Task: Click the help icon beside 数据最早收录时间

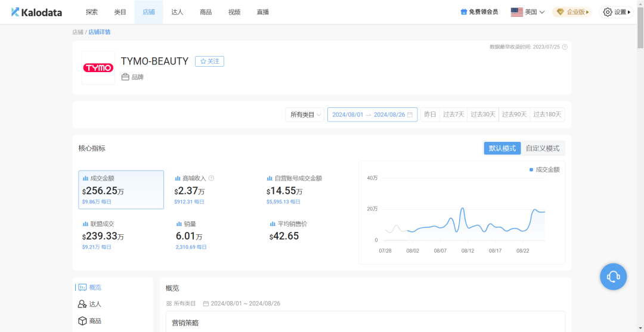Action: pos(565,46)
